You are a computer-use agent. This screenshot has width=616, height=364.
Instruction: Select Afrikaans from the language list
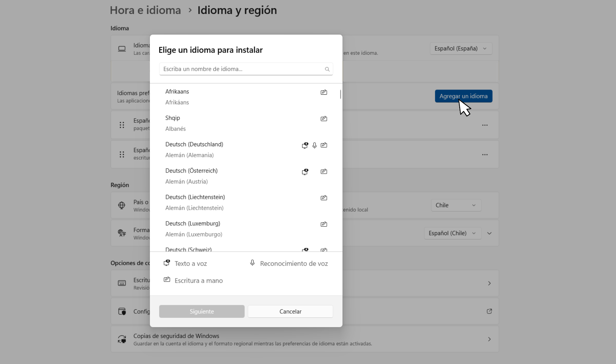(177, 96)
